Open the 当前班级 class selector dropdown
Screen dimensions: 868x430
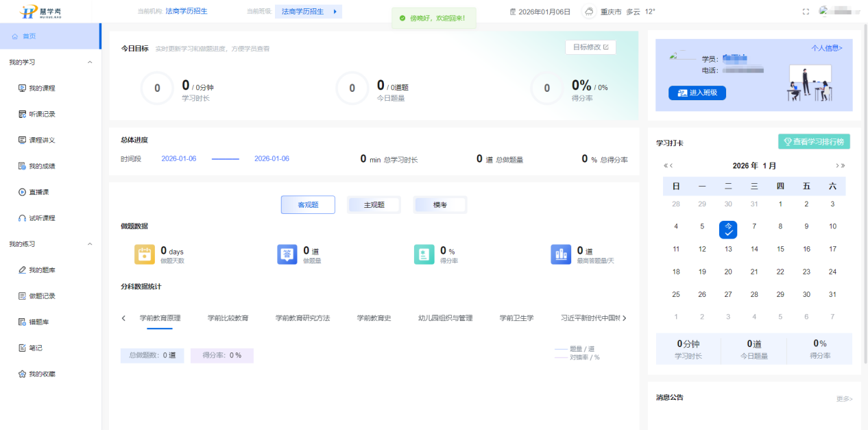(308, 11)
